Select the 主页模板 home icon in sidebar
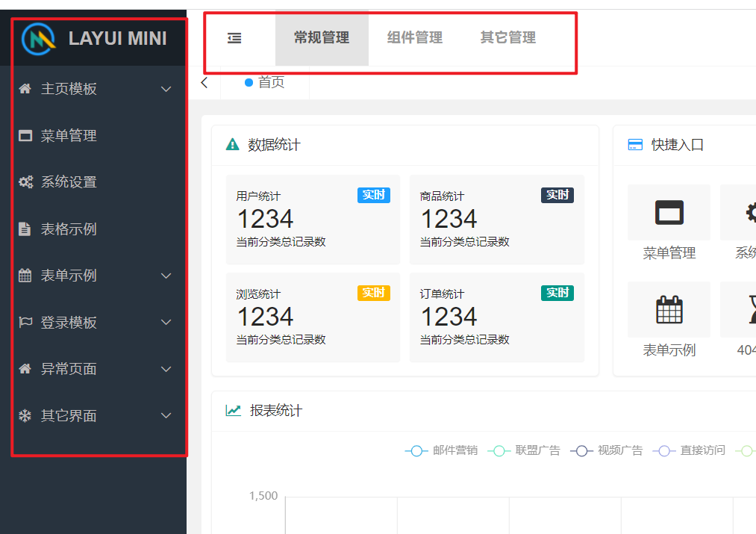The image size is (756, 534). (24, 88)
